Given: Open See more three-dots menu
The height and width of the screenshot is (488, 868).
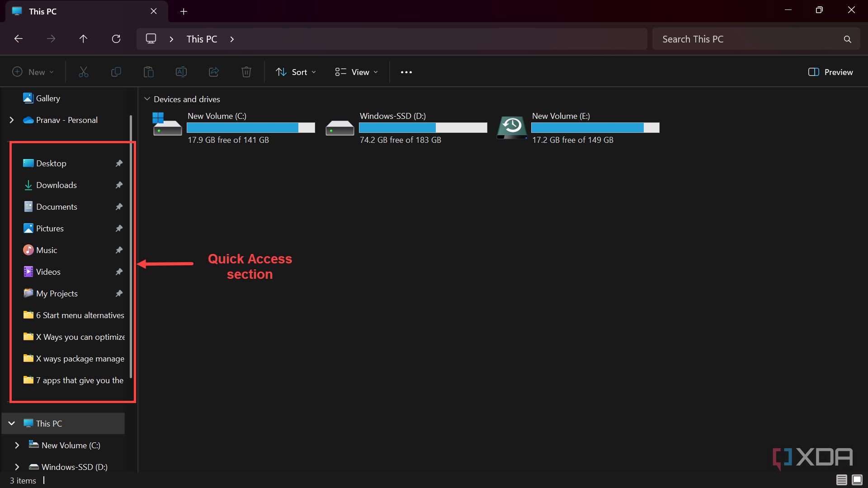Looking at the screenshot, I should pos(406,72).
